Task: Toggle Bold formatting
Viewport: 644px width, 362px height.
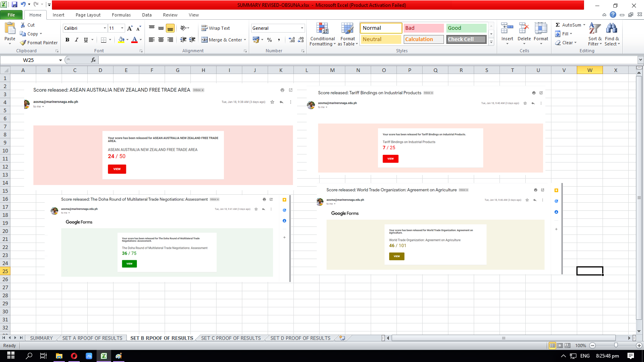Action: [67, 40]
